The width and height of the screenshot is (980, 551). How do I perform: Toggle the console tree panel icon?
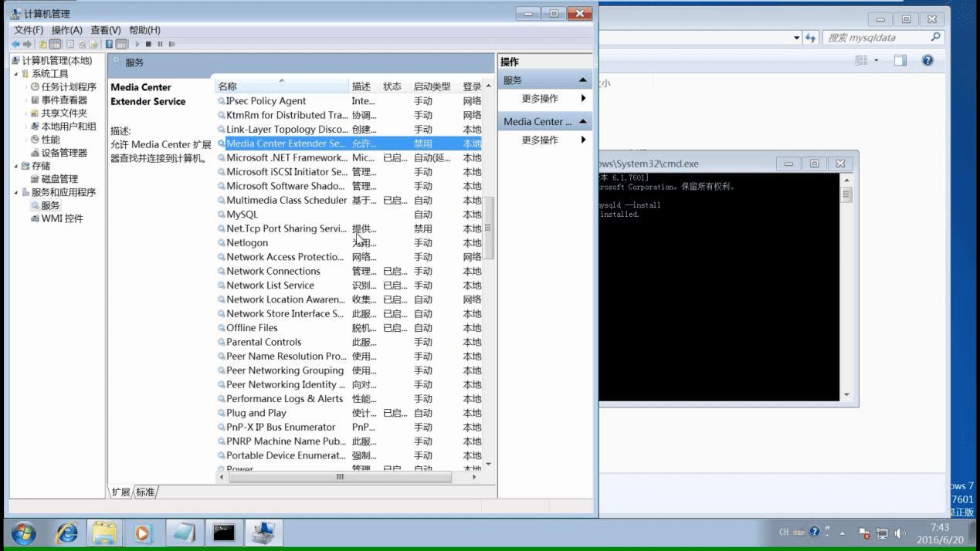pos(55,44)
